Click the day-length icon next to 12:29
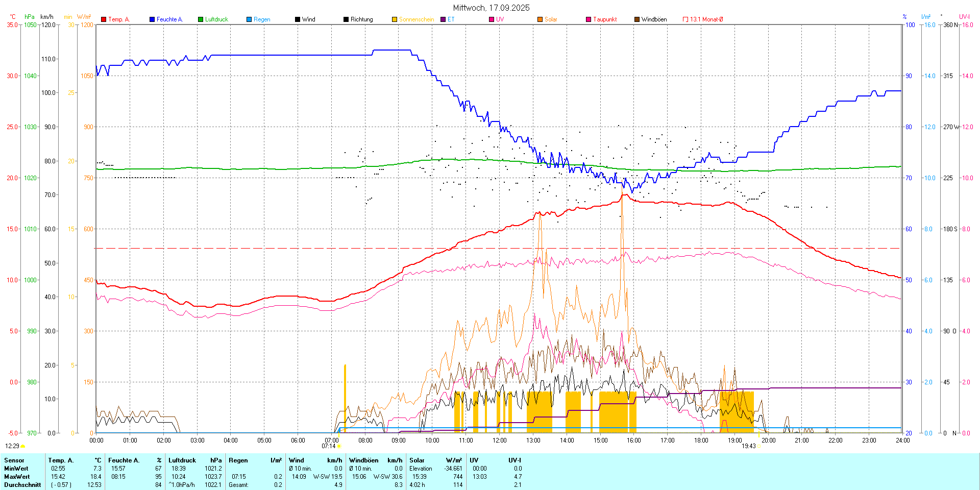The height and width of the screenshot is (490, 980). pos(23,446)
